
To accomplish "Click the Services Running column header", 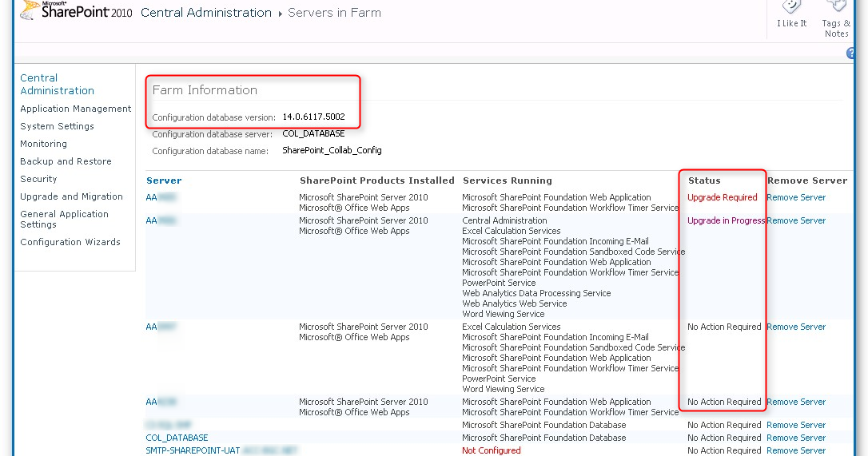I will coord(508,180).
